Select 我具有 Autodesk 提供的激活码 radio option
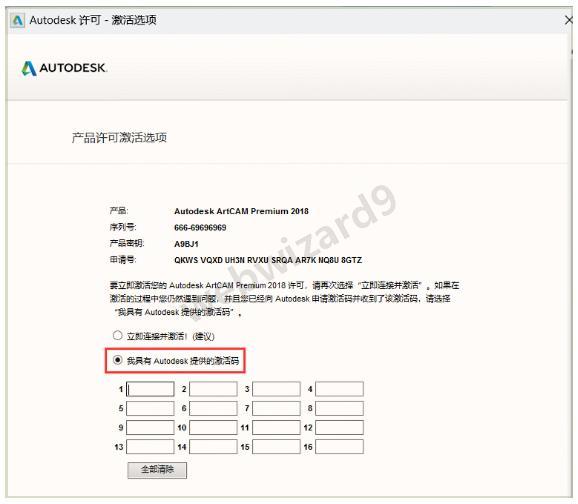Image resolution: width=578 pixels, height=504 pixels. coord(117,360)
